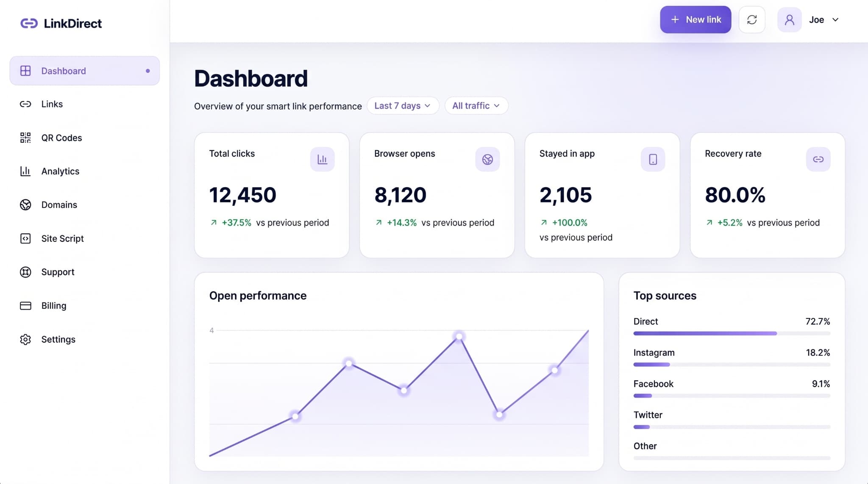The image size is (868, 484).
Task: Click the Links chain icon in sidebar
Action: pyautogui.click(x=25, y=104)
